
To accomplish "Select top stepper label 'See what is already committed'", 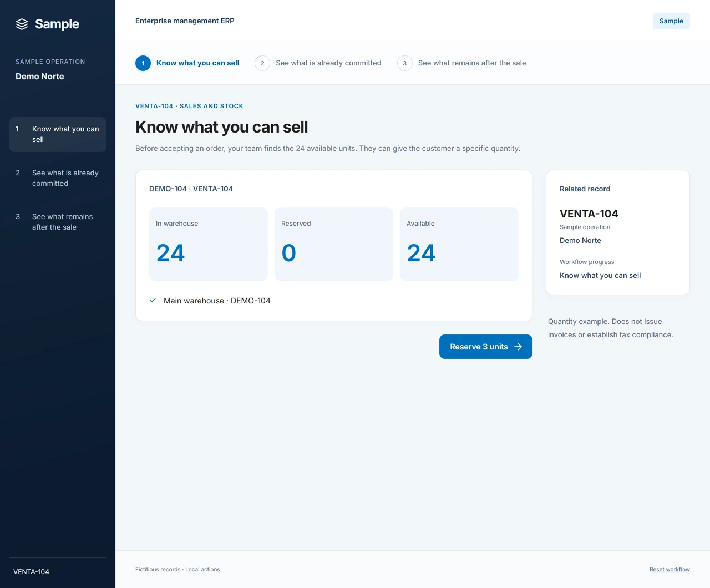I will click(328, 63).
